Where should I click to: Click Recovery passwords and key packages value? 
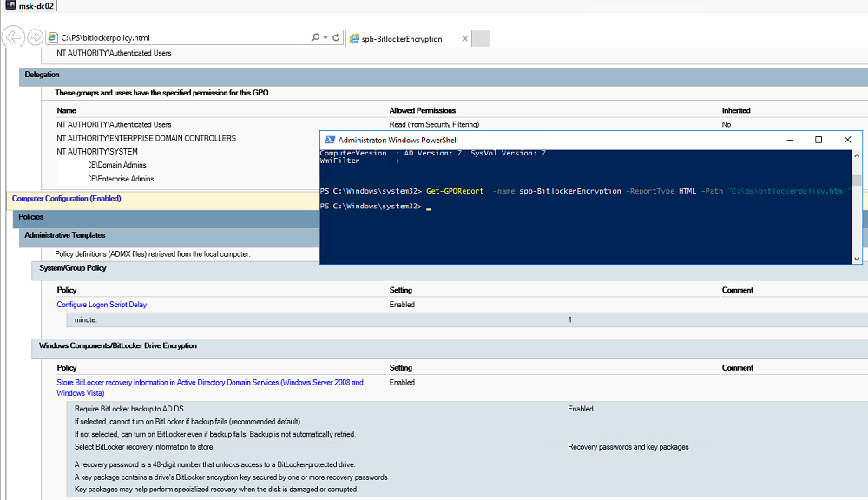point(628,447)
